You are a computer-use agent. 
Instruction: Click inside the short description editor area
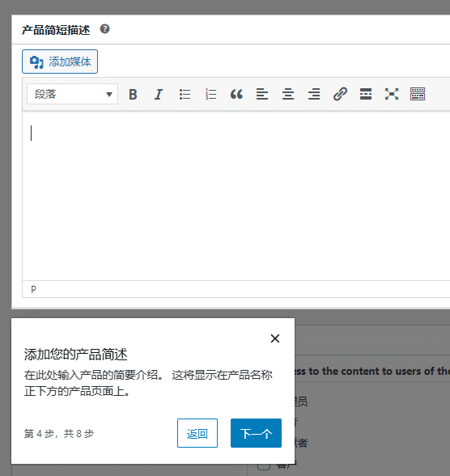(236, 196)
